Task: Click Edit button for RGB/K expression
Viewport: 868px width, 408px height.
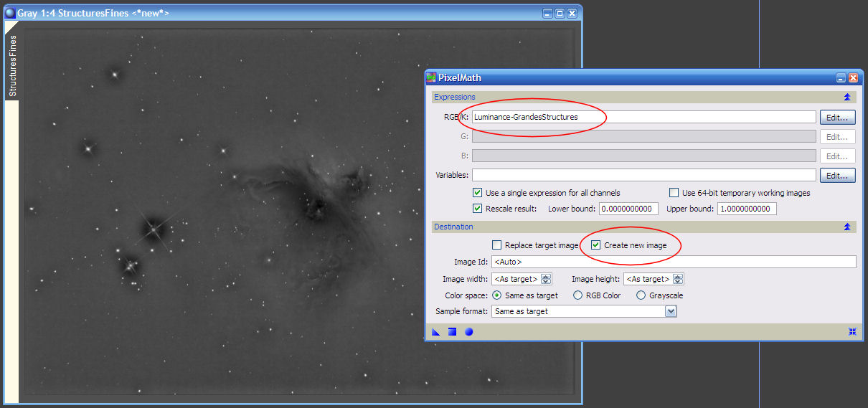Action: click(x=837, y=117)
